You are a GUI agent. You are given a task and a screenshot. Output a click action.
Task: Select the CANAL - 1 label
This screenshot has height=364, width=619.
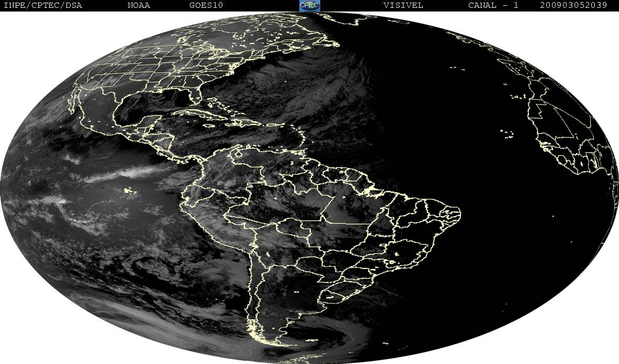493,6
